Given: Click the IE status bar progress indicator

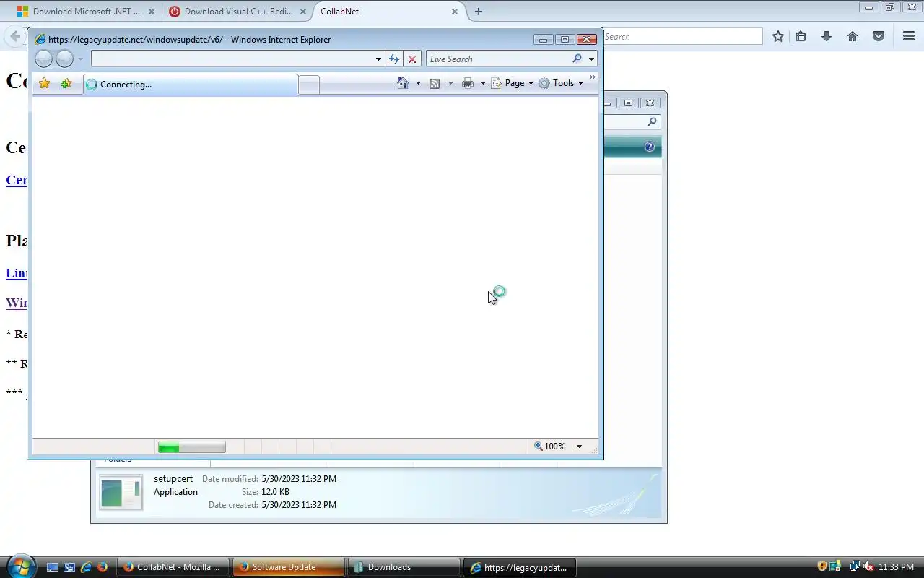Looking at the screenshot, I should click(192, 447).
